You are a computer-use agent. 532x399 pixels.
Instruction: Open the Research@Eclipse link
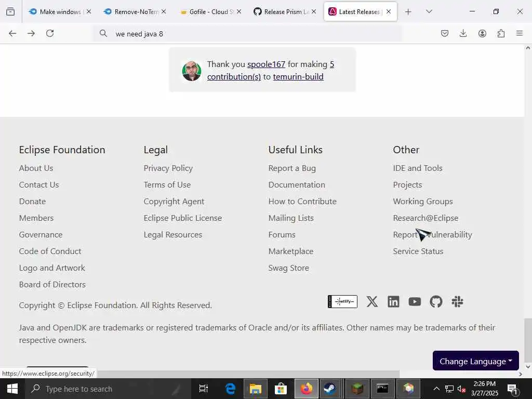[x=425, y=218]
